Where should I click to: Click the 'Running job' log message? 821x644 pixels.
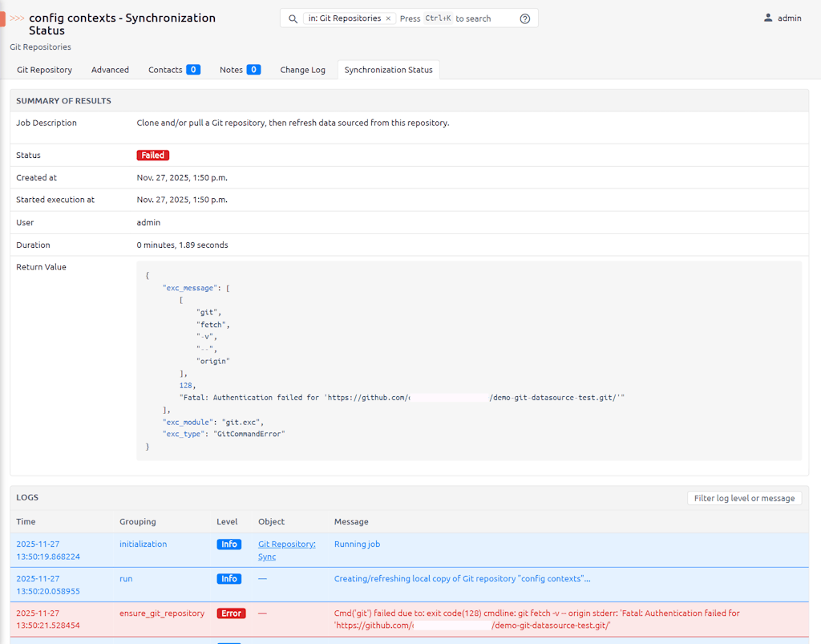[357, 544]
